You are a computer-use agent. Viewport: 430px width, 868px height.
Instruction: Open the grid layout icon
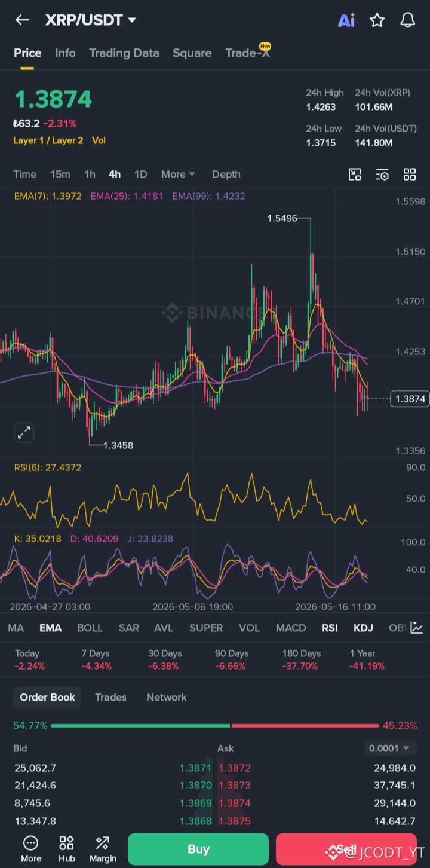(410, 175)
